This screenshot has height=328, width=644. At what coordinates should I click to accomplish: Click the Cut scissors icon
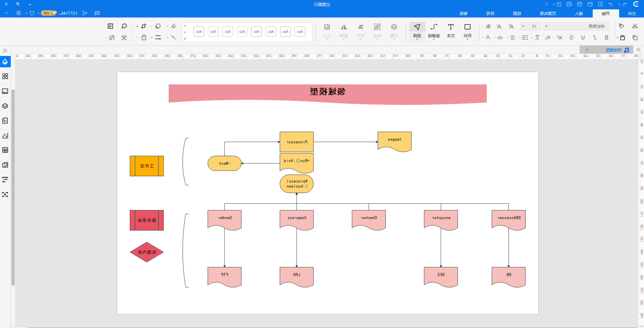635,26
